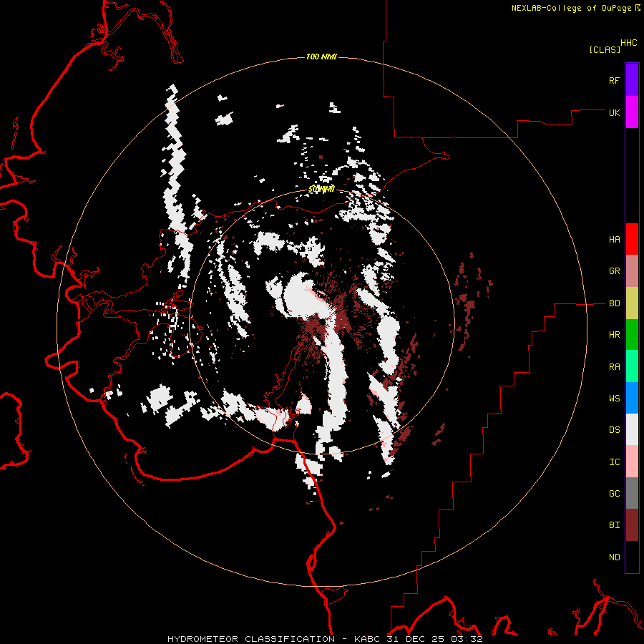Click the WS legend label

tap(615, 399)
